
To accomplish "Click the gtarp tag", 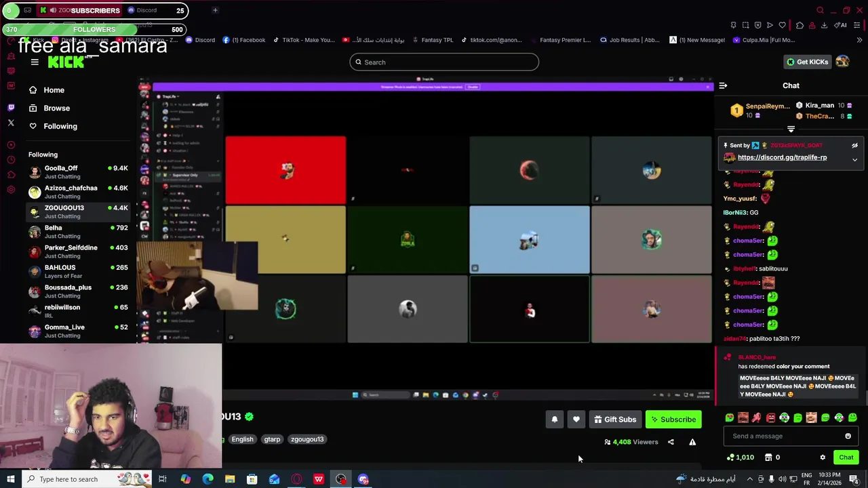I will (272, 439).
